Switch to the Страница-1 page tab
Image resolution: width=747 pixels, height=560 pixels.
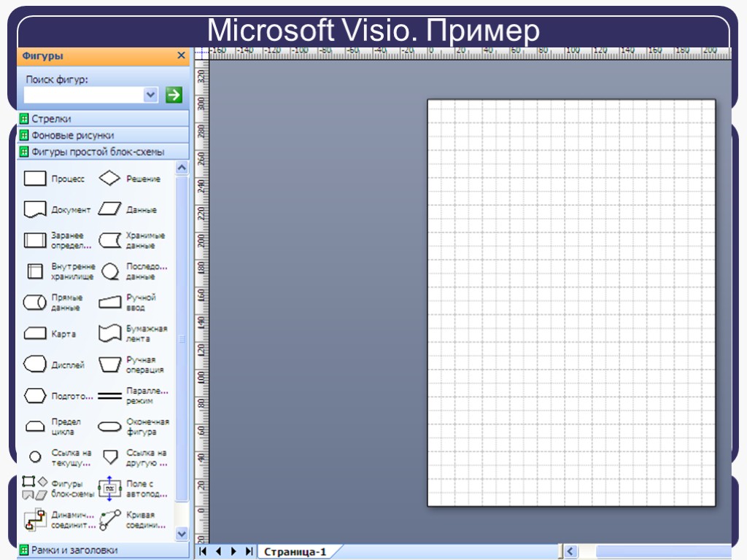(295, 552)
